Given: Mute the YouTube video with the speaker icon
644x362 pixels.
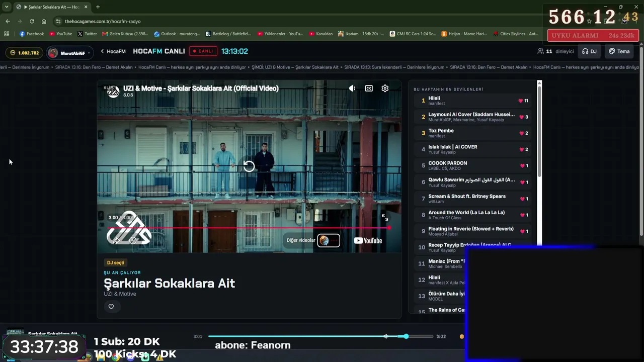Looking at the screenshot, I should pyautogui.click(x=352, y=88).
